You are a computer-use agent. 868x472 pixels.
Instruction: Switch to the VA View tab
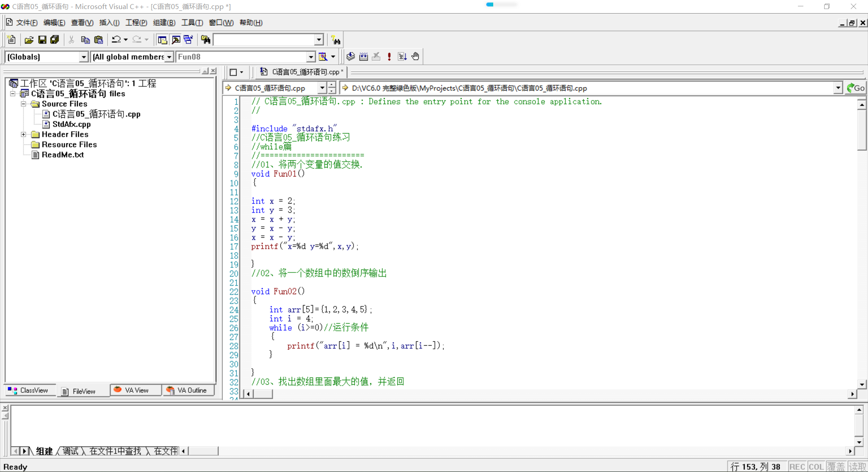coord(136,390)
